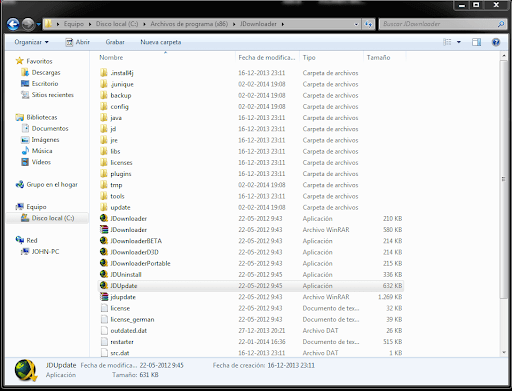The width and height of the screenshot is (512, 391).
Task: Expand the arrow after JDownloader breadcrumb
Action: (283, 24)
